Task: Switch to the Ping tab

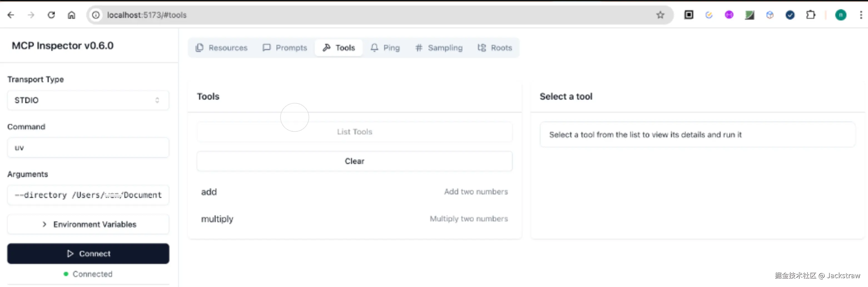Action: (385, 48)
